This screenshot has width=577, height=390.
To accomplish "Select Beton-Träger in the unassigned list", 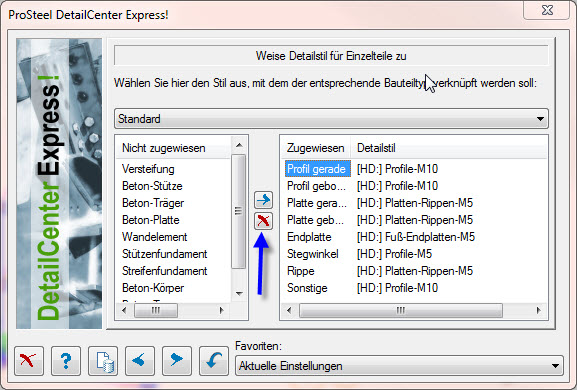I will (x=153, y=203).
